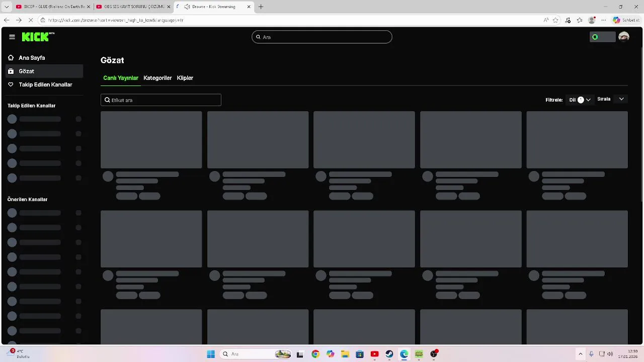Open the weather widget showing Bulutlu
Screen dimensions: 644x362
(18, 354)
